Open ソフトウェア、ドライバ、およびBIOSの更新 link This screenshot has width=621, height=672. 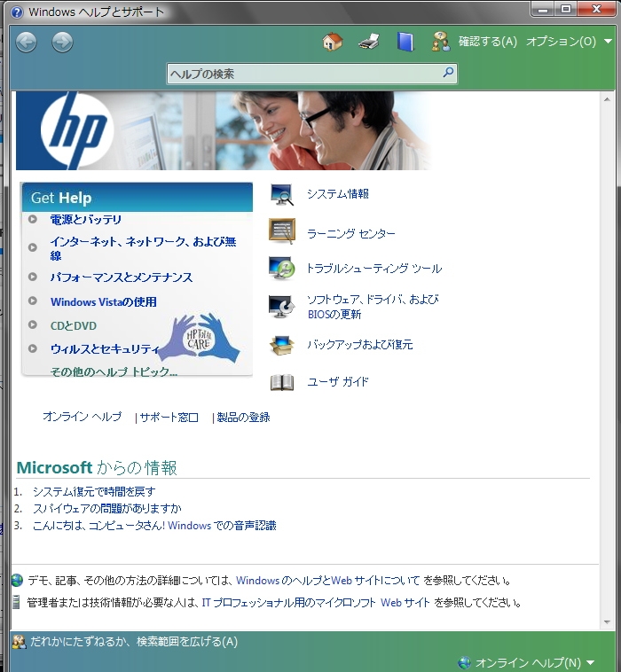373,307
